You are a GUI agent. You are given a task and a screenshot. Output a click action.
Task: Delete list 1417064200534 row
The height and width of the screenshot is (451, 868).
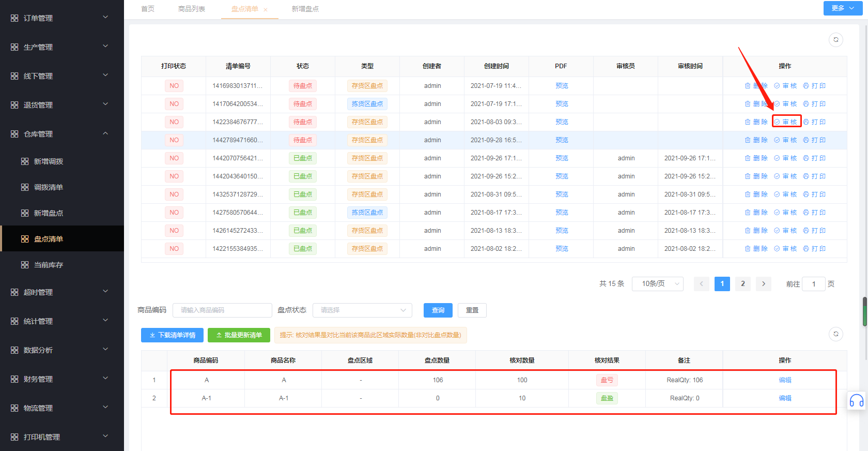[x=756, y=104]
